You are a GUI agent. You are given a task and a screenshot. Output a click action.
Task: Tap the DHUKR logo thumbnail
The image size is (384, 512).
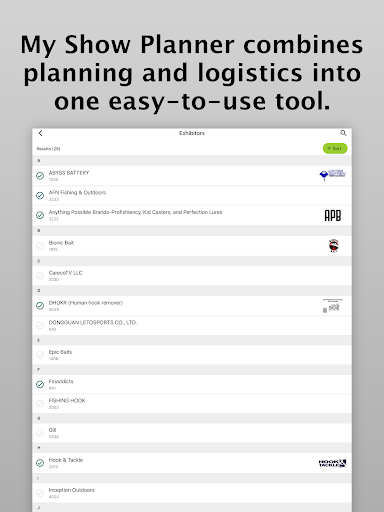[x=332, y=305]
